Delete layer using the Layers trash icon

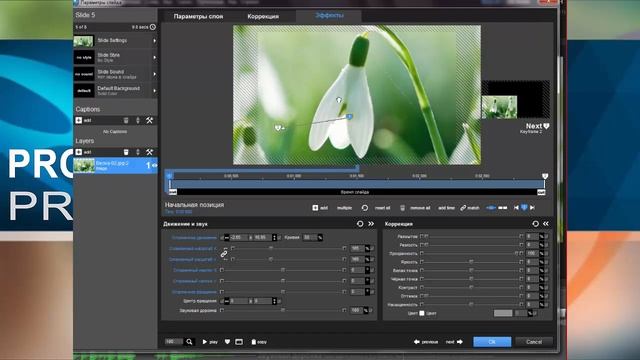point(126,152)
